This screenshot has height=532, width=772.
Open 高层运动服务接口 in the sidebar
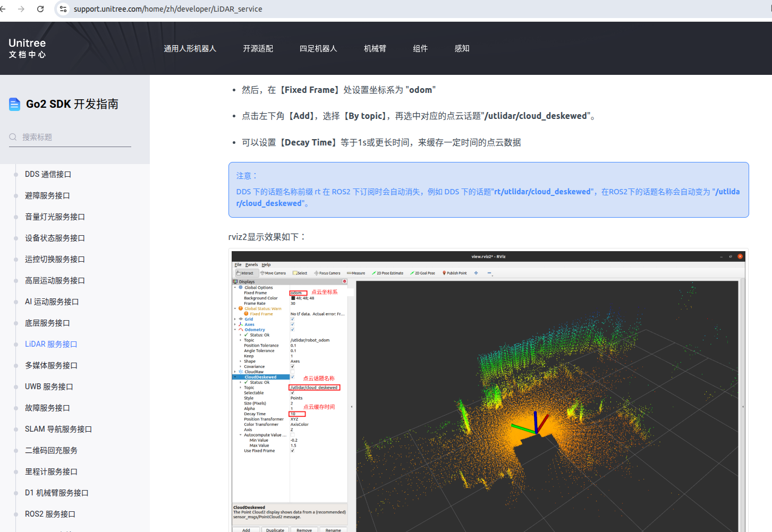point(55,280)
